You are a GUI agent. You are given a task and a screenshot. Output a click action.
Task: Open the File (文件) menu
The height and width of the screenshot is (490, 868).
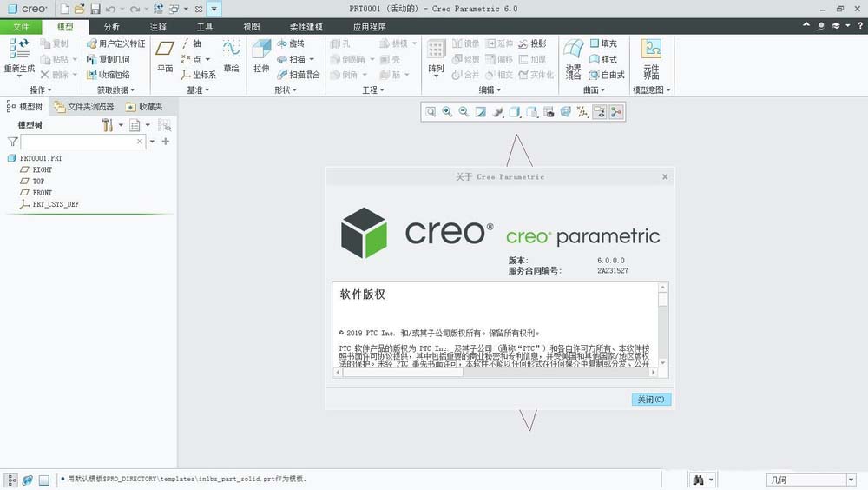[x=21, y=27]
